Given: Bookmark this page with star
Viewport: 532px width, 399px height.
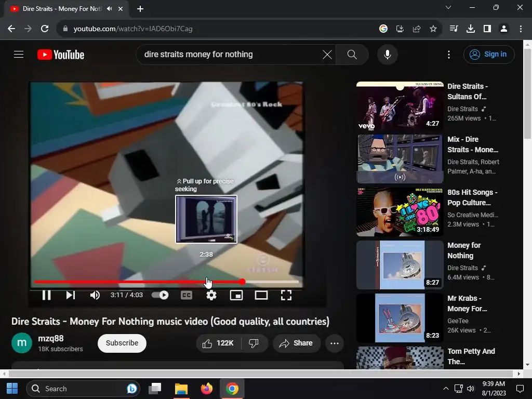Looking at the screenshot, I should (x=433, y=29).
